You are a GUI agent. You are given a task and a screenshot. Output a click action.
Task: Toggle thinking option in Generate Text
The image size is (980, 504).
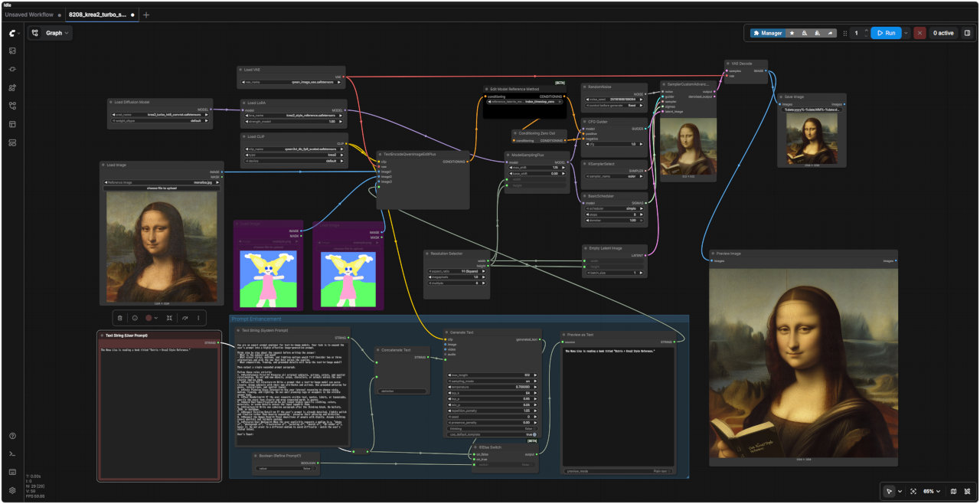(492, 428)
